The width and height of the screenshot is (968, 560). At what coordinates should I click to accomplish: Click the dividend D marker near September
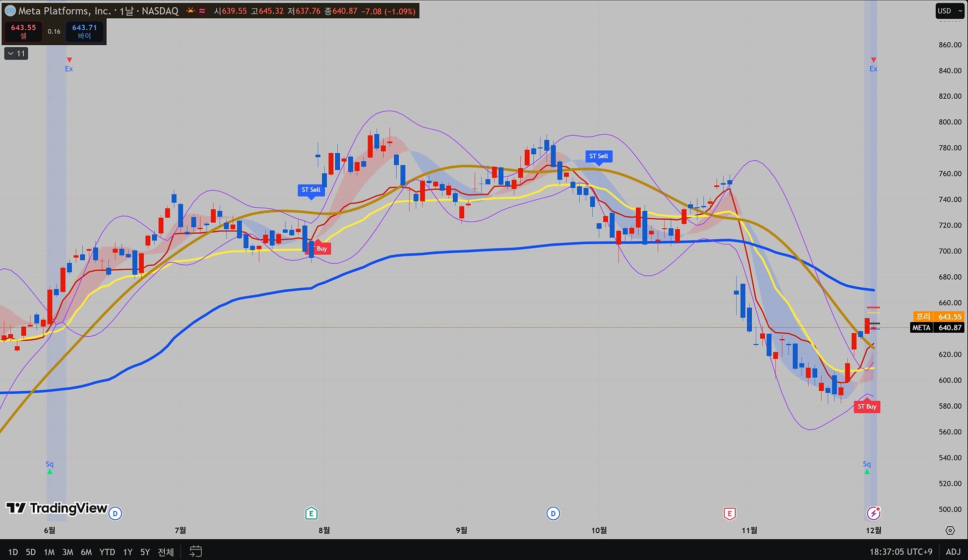coord(553,514)
